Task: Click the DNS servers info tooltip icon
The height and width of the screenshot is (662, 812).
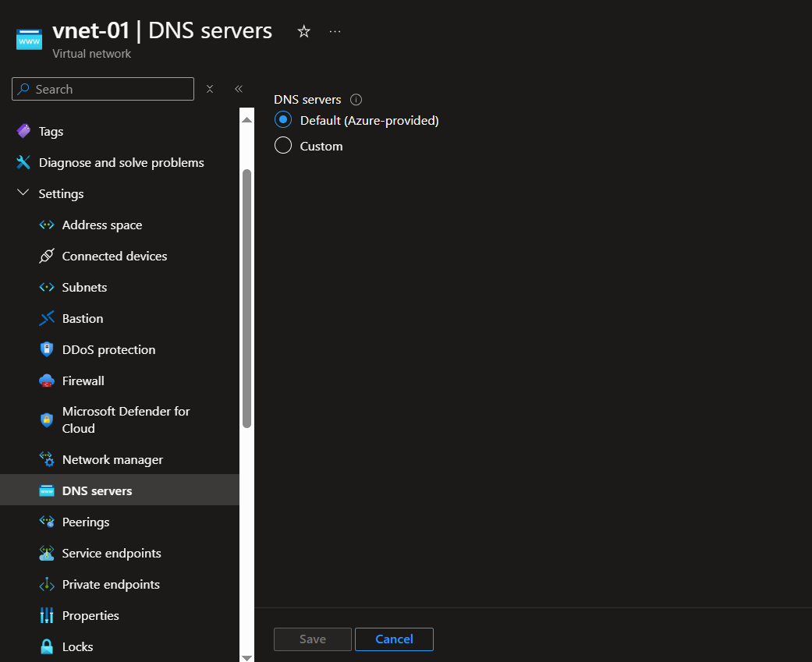Action: coord(356,99)
